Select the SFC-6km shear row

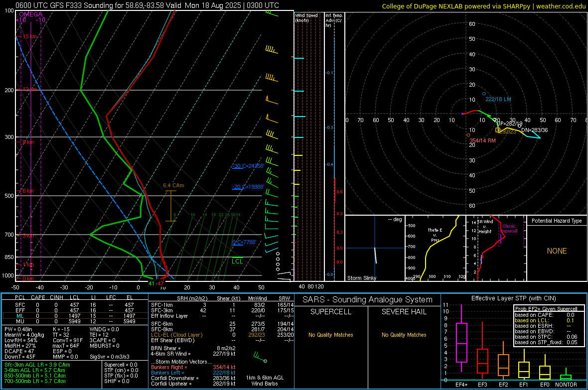click(x=222, y=324)
